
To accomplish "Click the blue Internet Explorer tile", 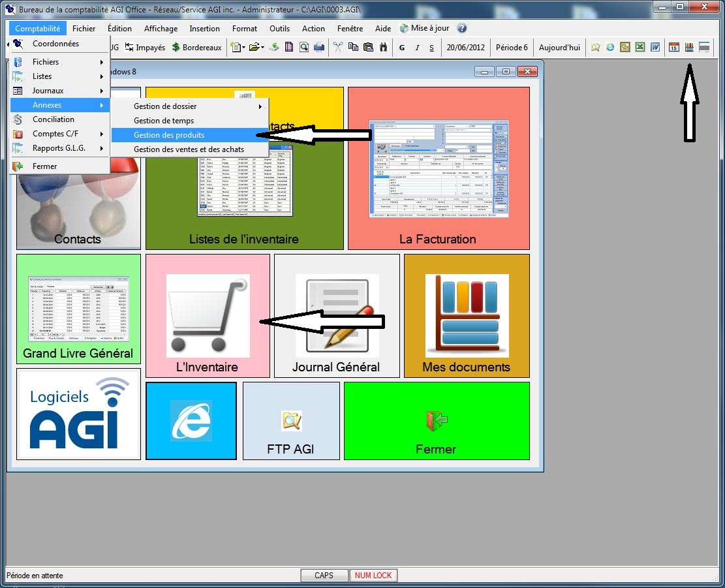I will pyautogui.click(x=191, y=421).
